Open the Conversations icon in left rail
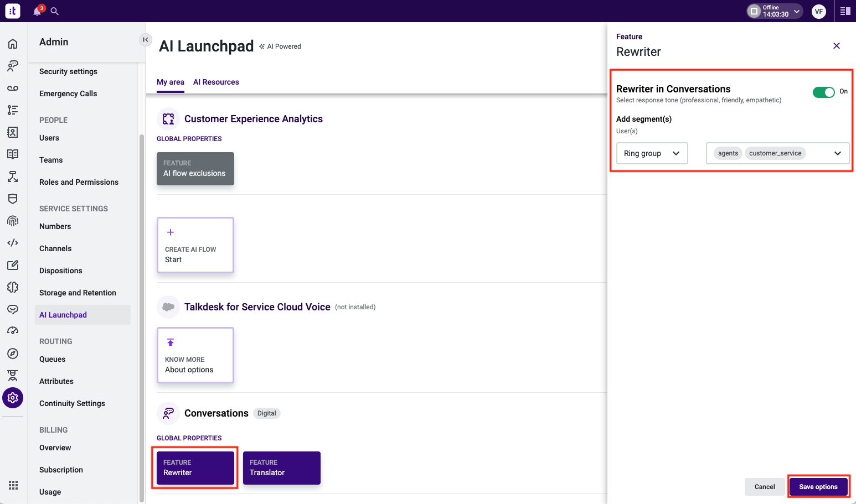This screenshot has height=504, width=856. [x=13, y=66]
